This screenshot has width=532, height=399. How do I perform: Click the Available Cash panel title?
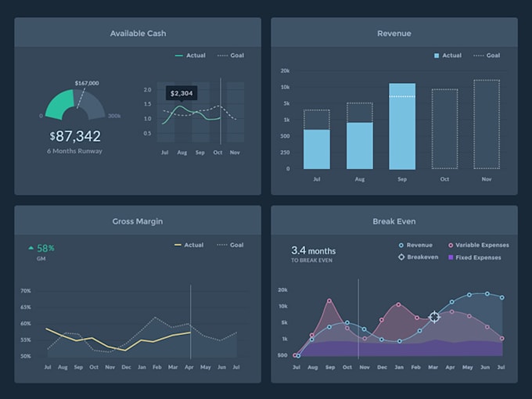click(x=138, y=33)
